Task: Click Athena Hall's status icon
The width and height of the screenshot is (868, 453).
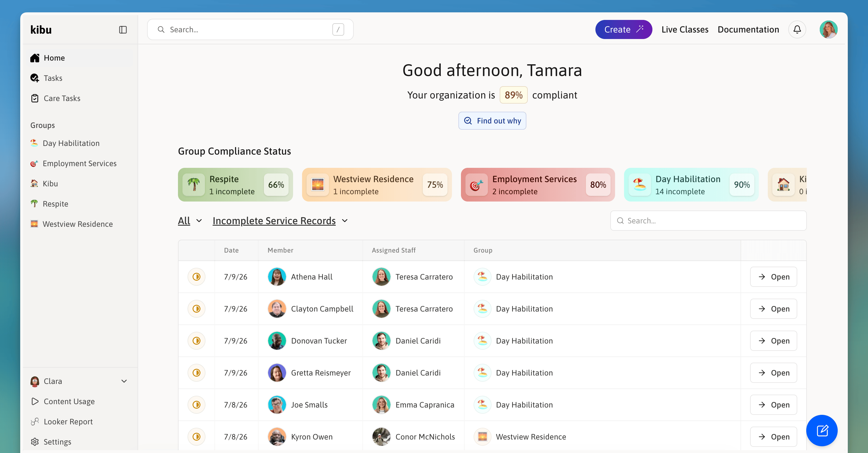Action: [197, 277]
